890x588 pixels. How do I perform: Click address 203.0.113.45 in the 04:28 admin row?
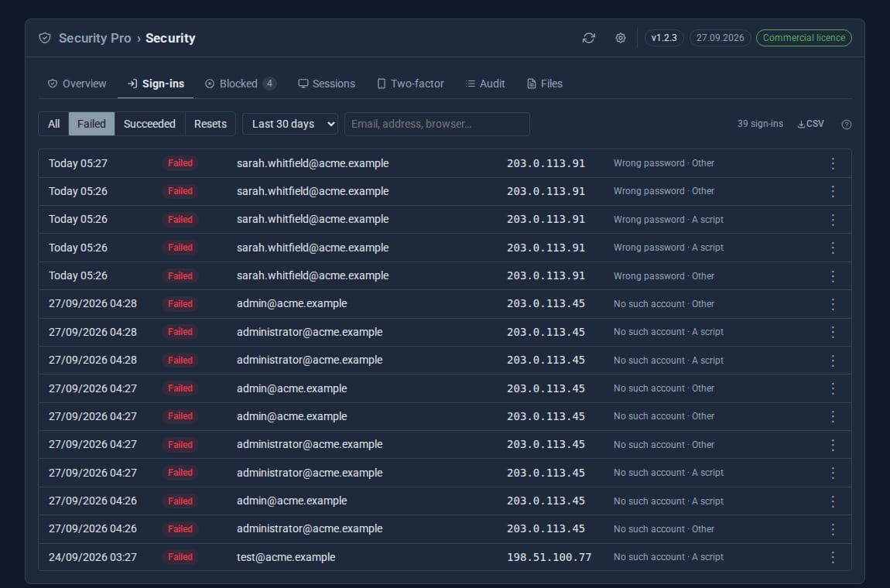click(546, 304)
